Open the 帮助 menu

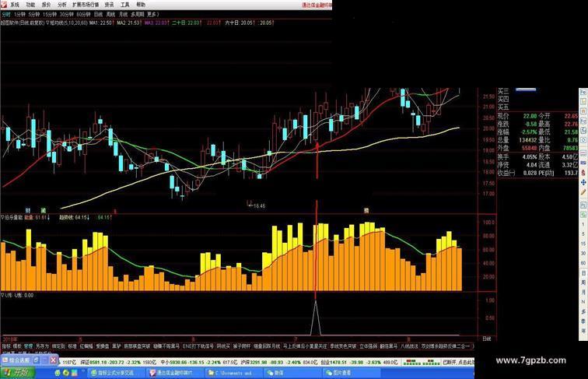point(141,5)
